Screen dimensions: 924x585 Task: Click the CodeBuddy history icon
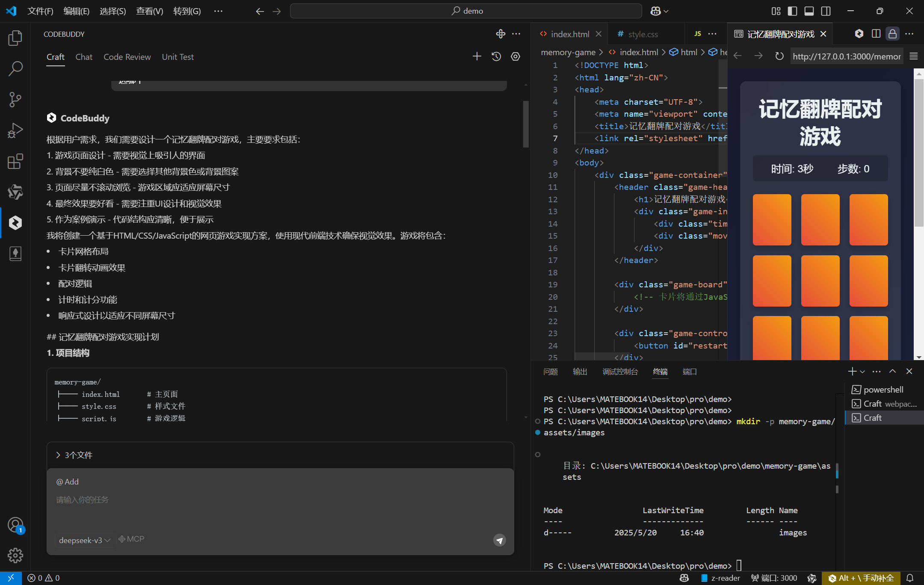pyautogui.click(x=496, y=56)
